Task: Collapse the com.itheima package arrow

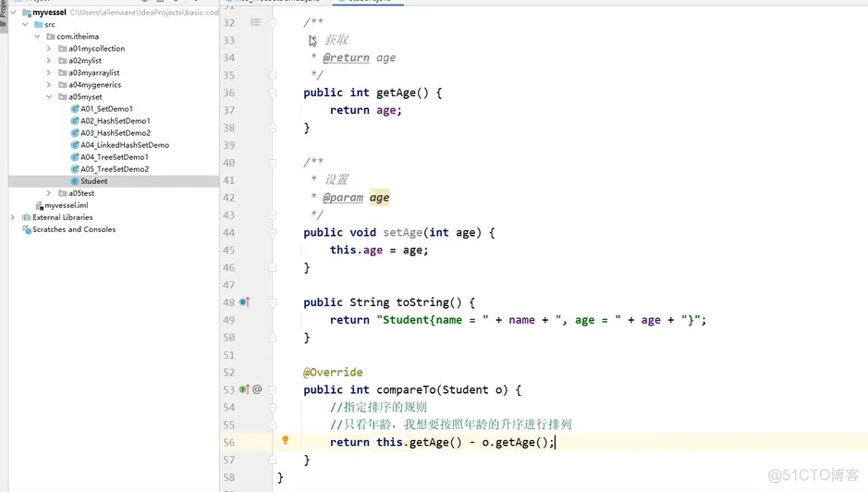Action: pos(37,37)
